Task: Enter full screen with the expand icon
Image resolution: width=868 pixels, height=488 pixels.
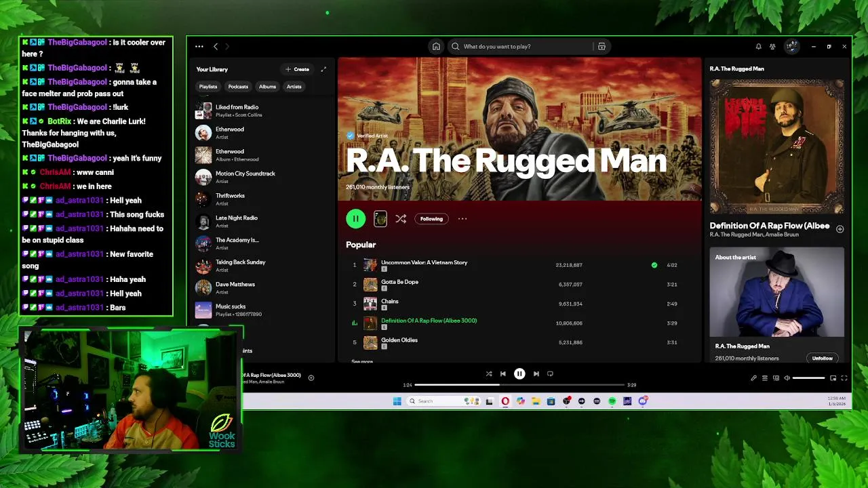Action: pos(844,378)
